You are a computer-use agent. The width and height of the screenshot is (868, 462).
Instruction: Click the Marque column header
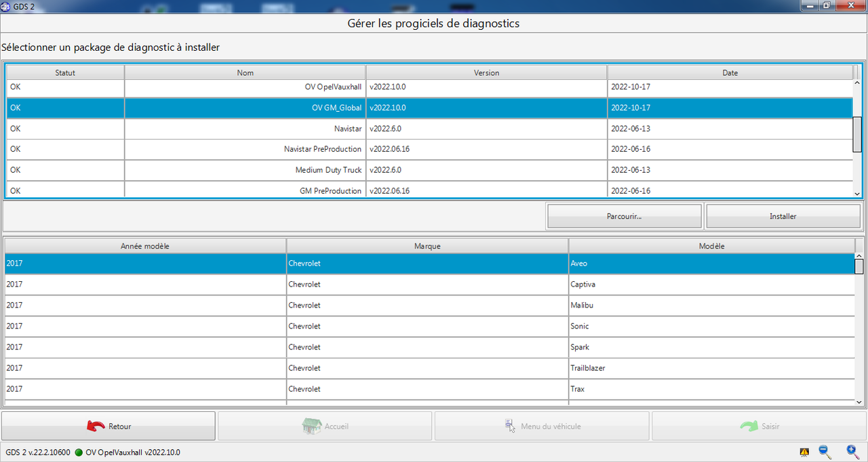(x=427, y=246)
